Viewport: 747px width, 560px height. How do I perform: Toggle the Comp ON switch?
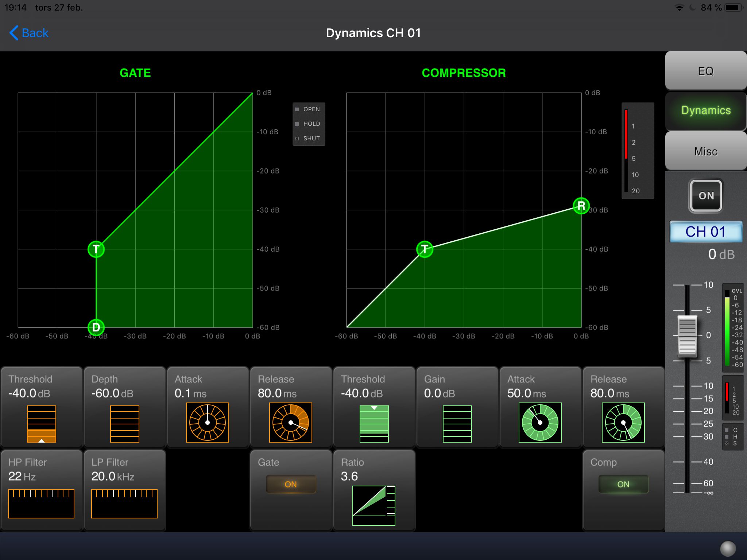point(623,484)
